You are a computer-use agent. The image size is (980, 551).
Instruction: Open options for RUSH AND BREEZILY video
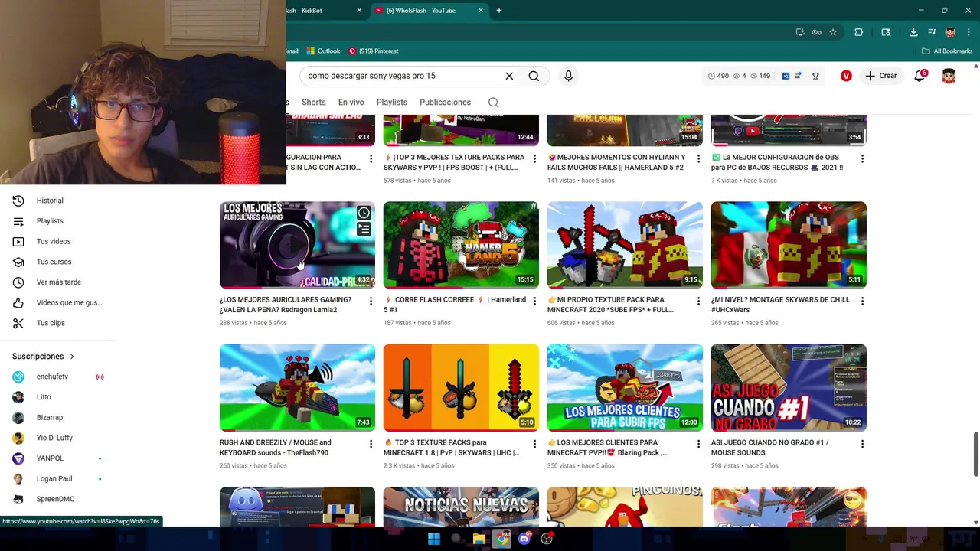point(371,444)
